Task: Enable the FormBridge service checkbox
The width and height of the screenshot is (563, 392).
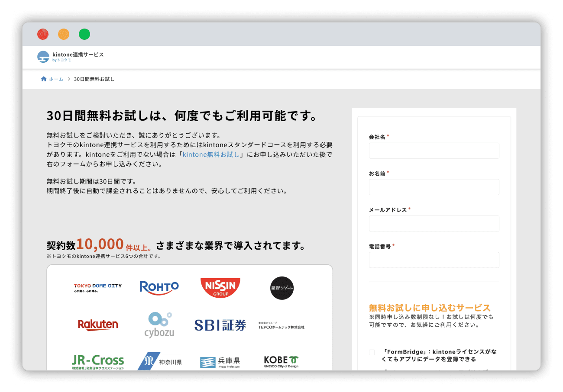Action: pyautogui.click(x=372, y=352)
